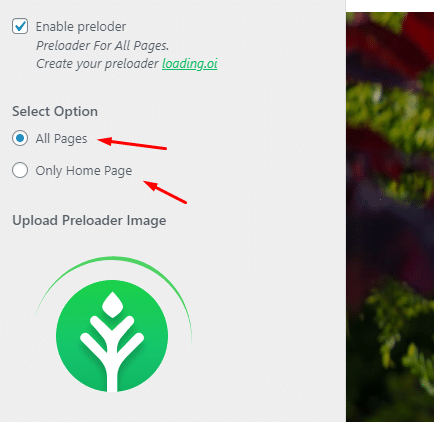Click red arrow pointing to Only Home Page
The image size is (434, 422).
tap(165, 192)
